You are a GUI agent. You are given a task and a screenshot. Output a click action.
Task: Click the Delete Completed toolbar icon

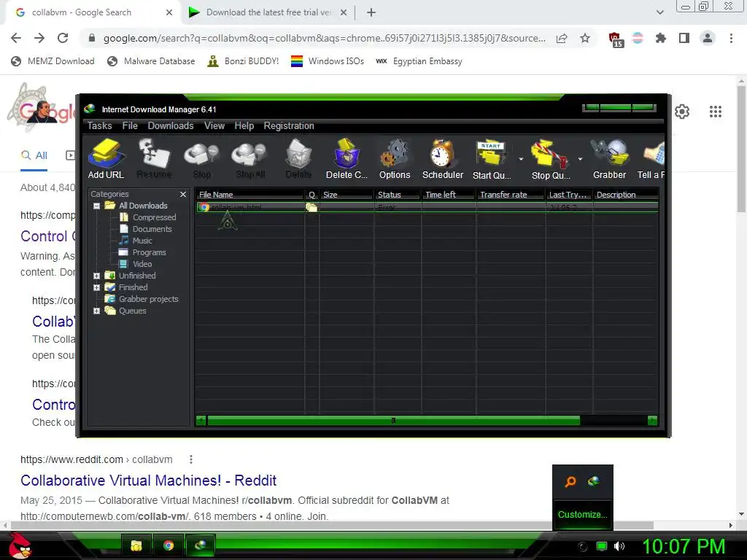tap(347, 159)
